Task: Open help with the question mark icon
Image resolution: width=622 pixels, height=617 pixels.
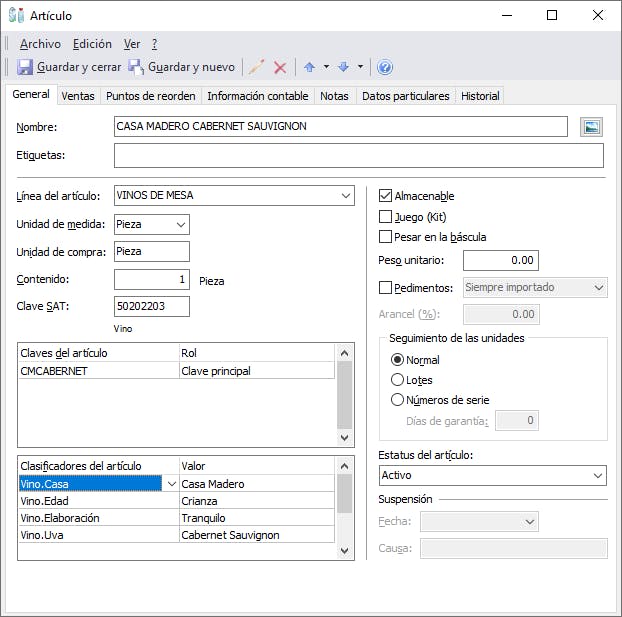Action: point(385,67)
